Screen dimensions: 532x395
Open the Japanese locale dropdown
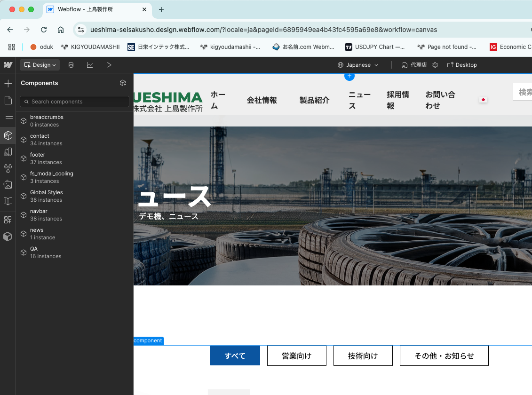click(x=357, y=65)
